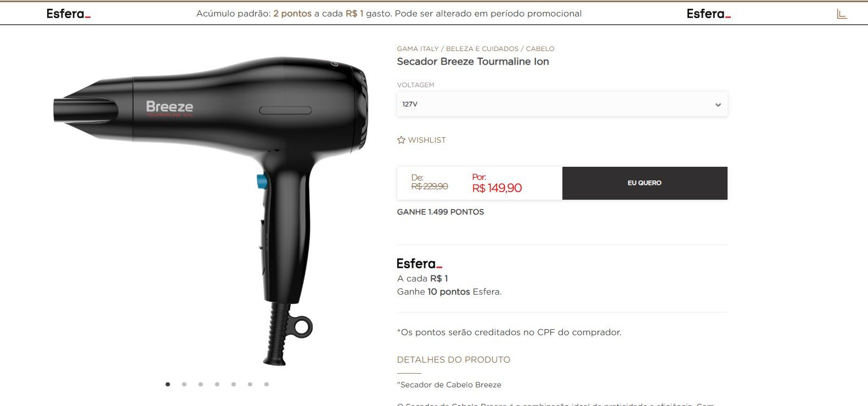Click the DETALHES DO PRODUTO heading
Image resolution: width=868 pixels, height=406 pixels.
453,360
